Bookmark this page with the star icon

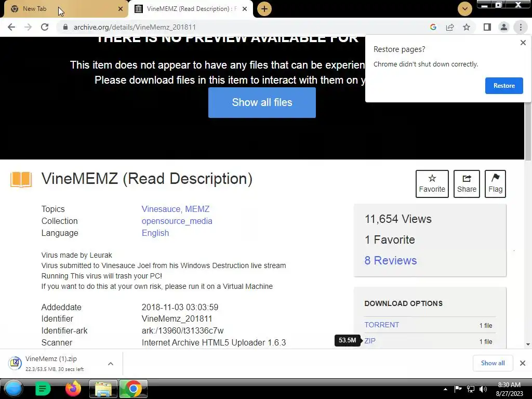coord(467,27)
